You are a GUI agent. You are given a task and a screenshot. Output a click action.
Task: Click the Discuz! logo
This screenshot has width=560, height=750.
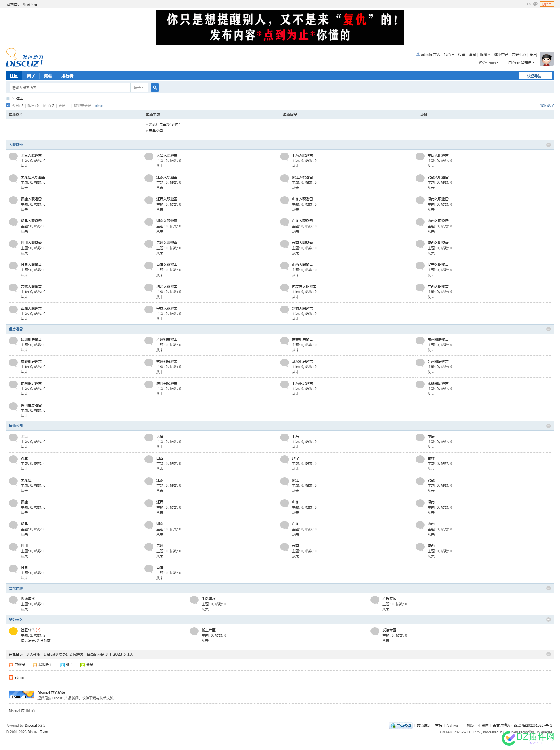point(24,58)
